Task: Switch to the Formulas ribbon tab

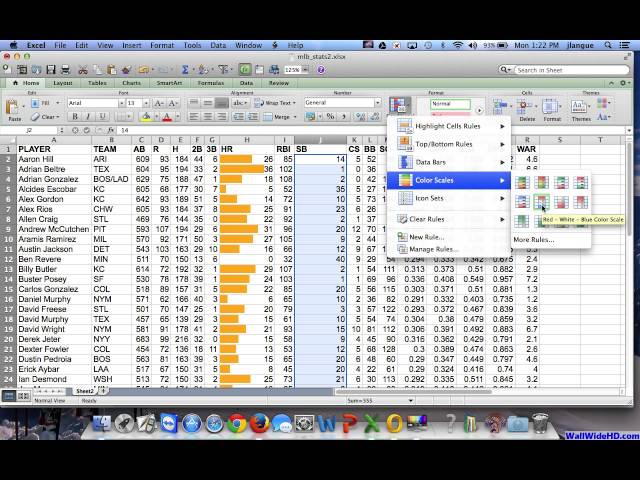Action: 211,83
